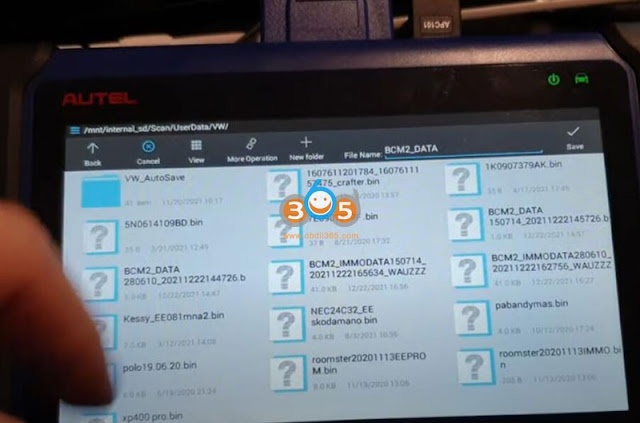Select BCM2_IMMODATA150714 file icon
This screenshot has width=640, height=423.
click(287, 277)
